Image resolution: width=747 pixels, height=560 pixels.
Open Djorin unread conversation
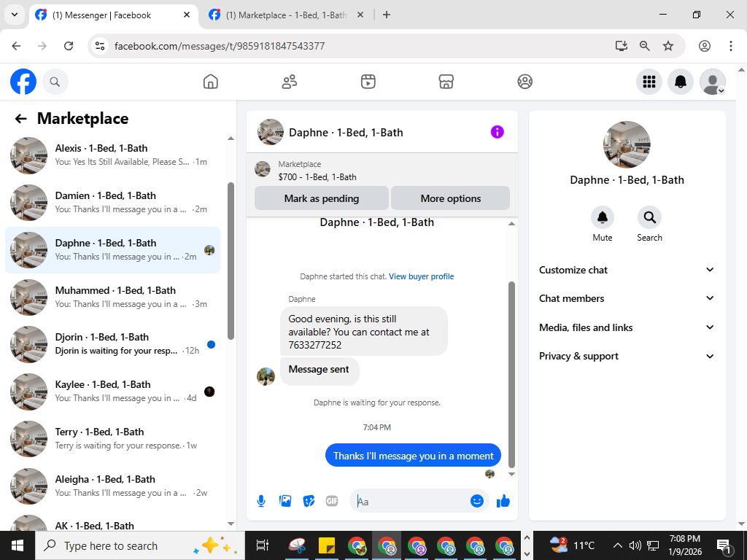[x=112, y=344]
